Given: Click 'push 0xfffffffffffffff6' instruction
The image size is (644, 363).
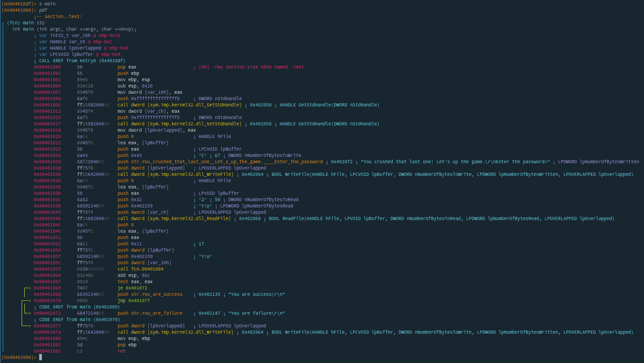Looking at the screenshot, I should (149, 98).
